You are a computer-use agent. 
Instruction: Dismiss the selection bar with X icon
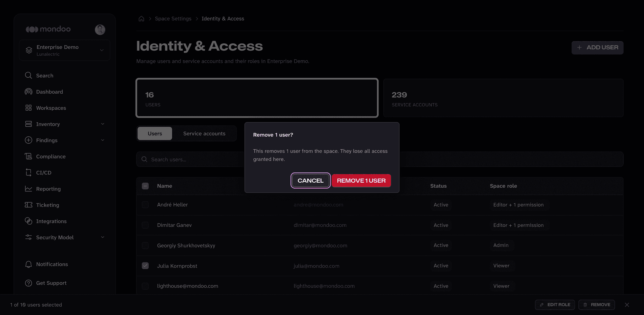pyautogui.click(x=627, y=305)
